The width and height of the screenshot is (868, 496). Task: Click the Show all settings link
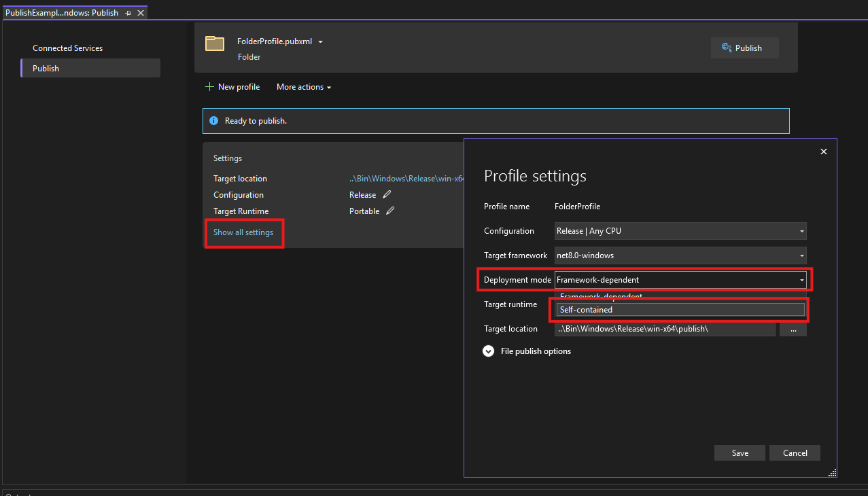243,232
